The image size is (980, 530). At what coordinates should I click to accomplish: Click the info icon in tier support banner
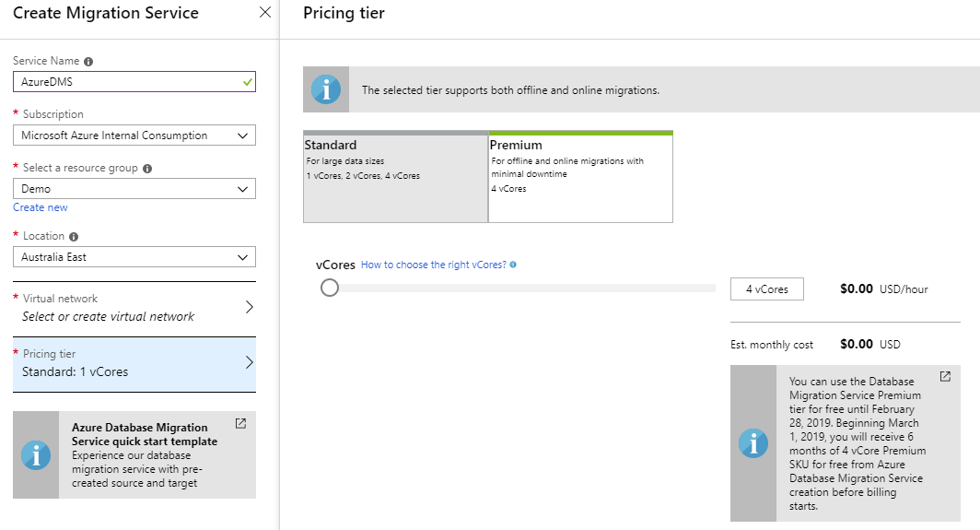point(326,89)
